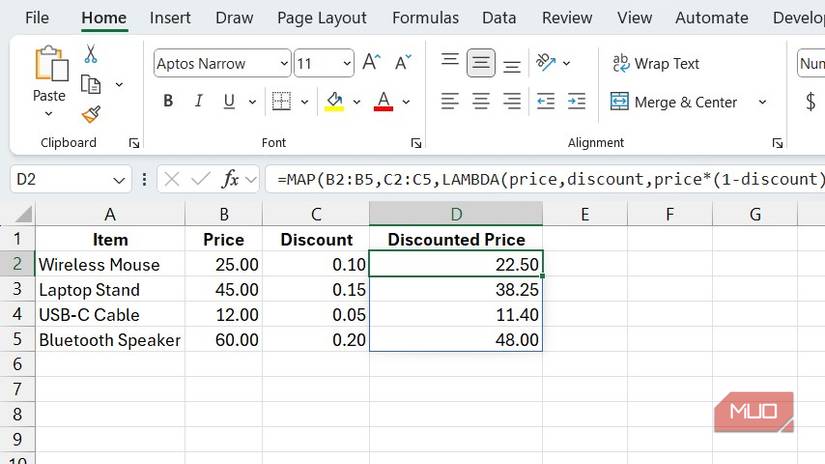
Task: Select the Wireless Mouse cell
Action: pyautogui.click(x=110, y=264)
